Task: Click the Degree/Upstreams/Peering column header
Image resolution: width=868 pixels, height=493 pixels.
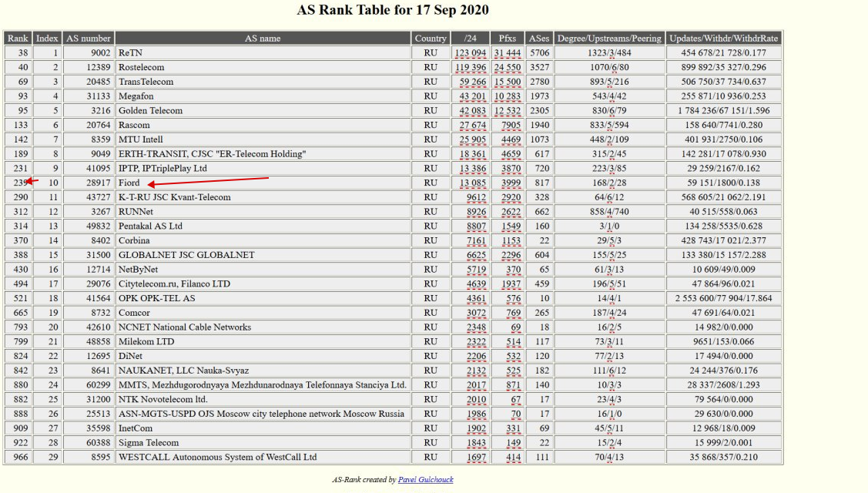Action: tap(609, 39)
